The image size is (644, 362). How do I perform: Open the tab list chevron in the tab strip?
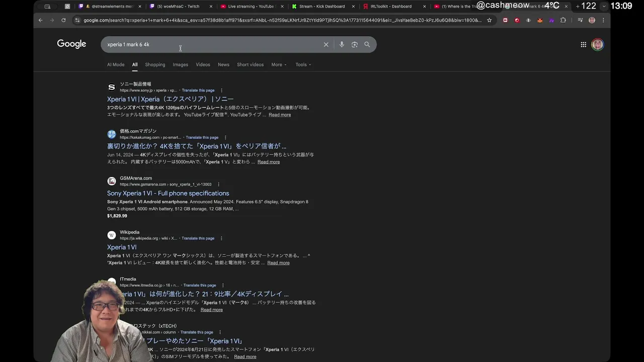604,6
